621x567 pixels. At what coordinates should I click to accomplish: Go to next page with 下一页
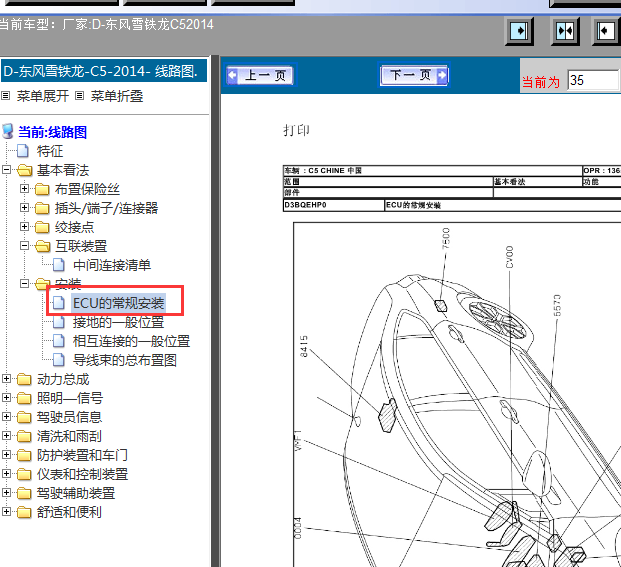[x=414, y=75]
